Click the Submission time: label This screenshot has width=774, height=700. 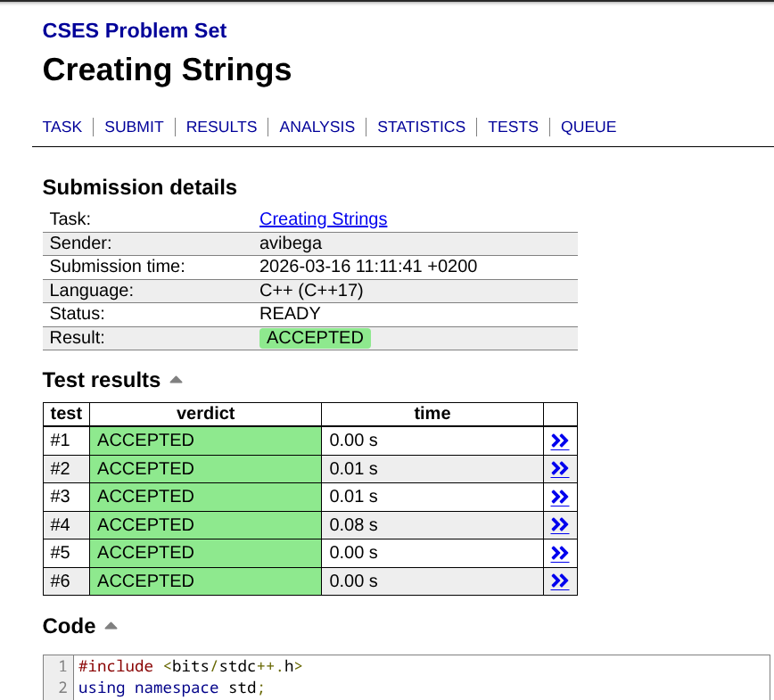[x=118, y=266]
